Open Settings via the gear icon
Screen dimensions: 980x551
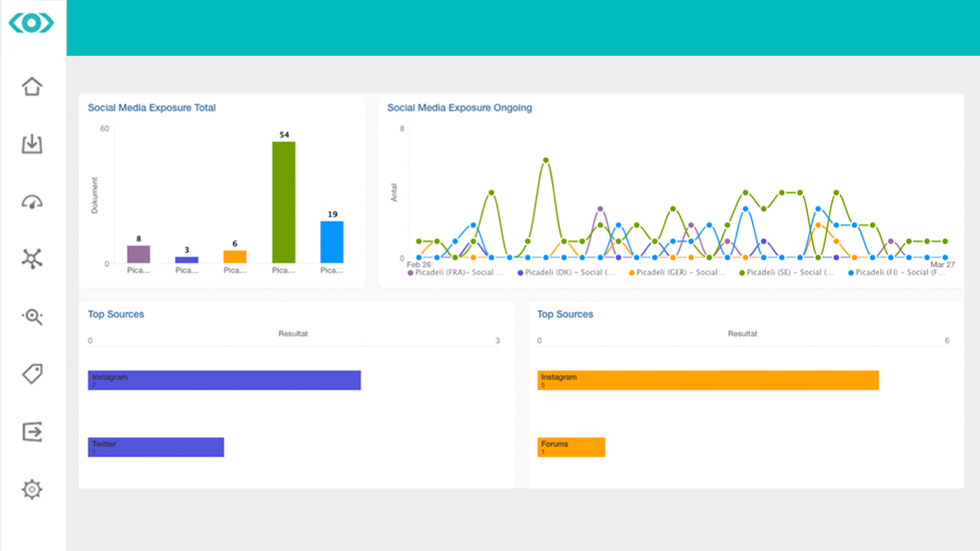(x=31, y=489)
